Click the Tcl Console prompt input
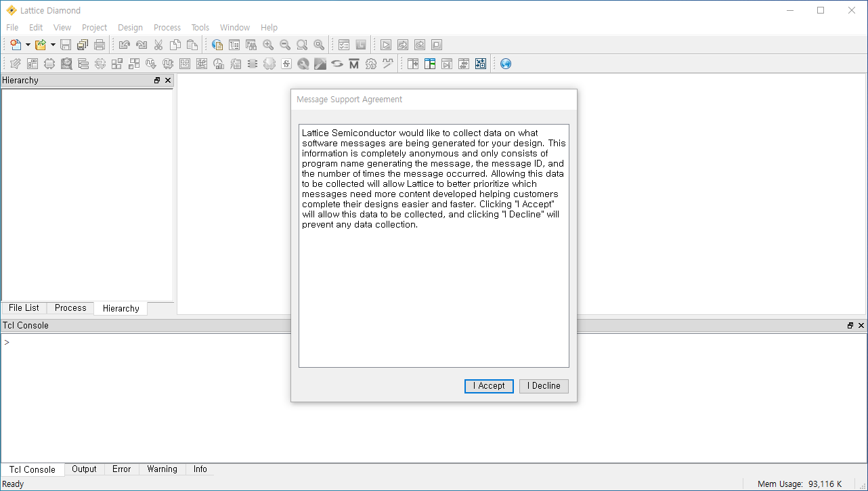868x491 pixels. (433, 398)
